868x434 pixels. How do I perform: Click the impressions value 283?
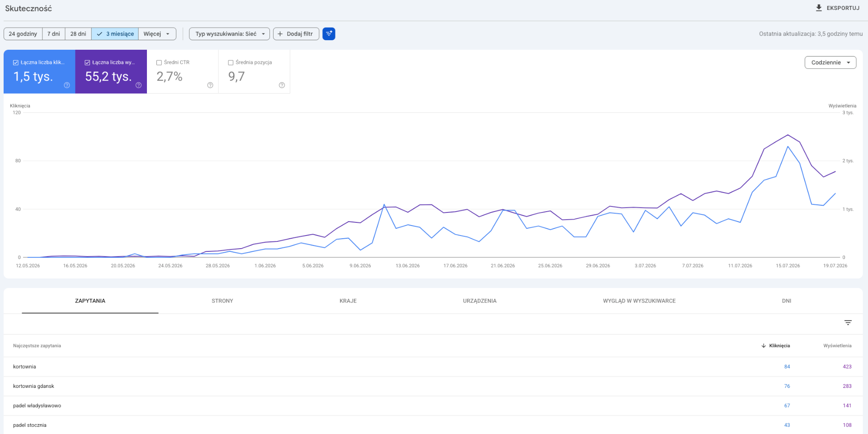[x=847, y=386]
